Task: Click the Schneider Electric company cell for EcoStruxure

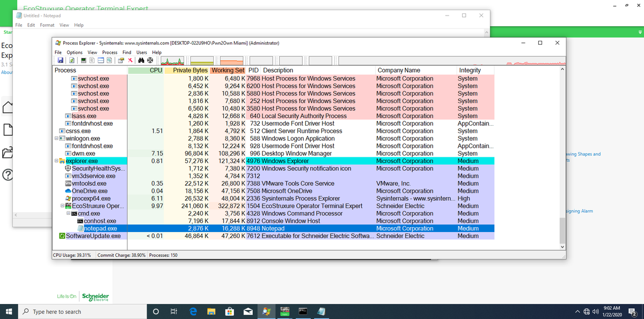Action: (400, 206)
